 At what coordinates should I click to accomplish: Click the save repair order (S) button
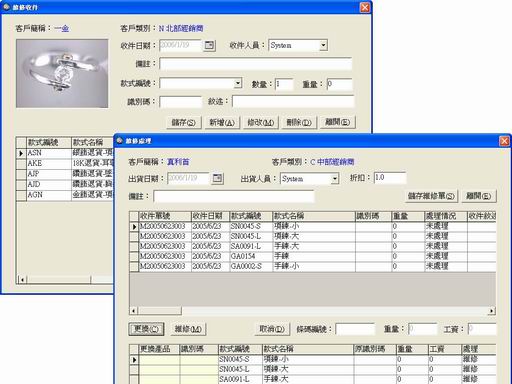[x=431, y=196]
